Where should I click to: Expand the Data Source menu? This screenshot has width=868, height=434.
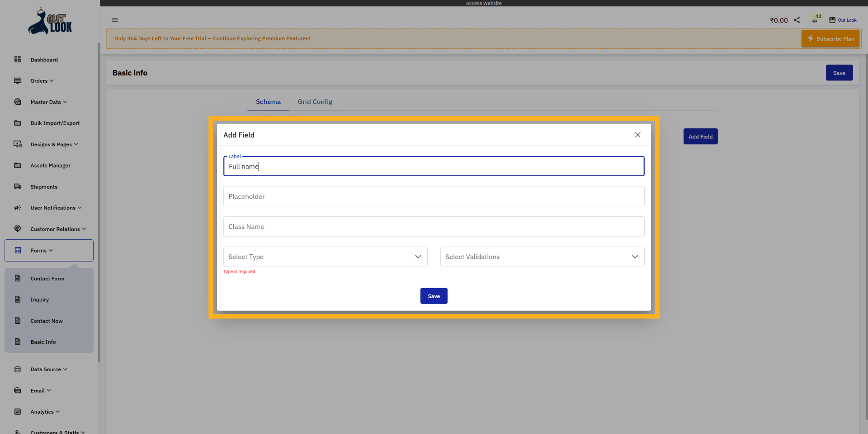[45, 369]
